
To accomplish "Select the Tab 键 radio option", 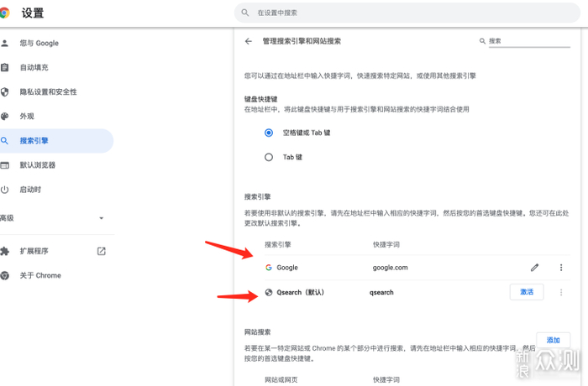I will [x=269, y=157].
